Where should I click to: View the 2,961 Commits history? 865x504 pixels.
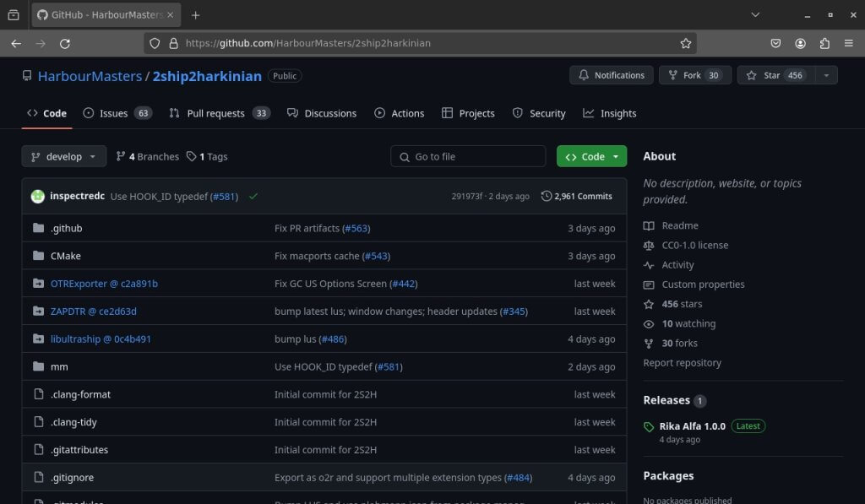(577, 196)
